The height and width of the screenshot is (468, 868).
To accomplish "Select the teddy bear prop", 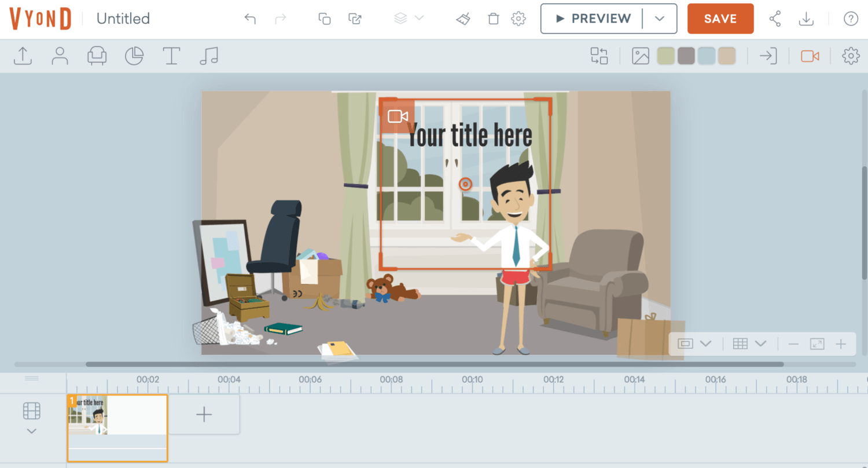I will (393, 288).
